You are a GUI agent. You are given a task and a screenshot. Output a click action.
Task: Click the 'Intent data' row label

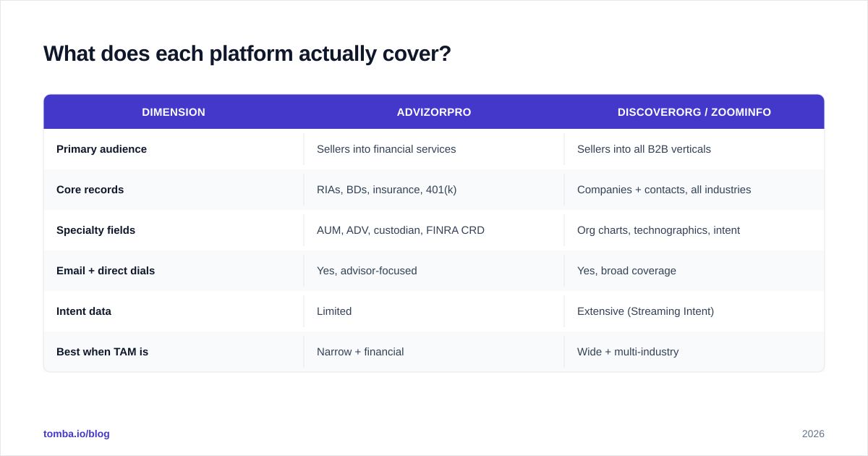pos(84,311)
